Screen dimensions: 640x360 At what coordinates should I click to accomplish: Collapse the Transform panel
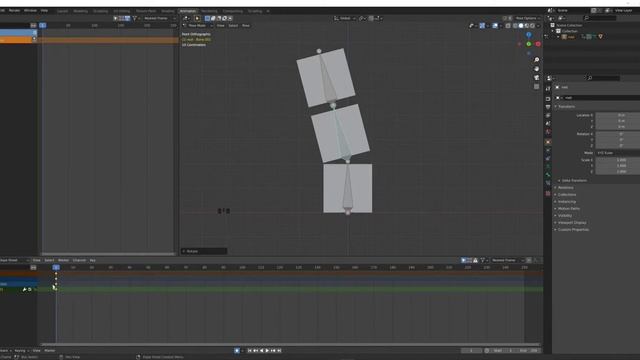566,107
